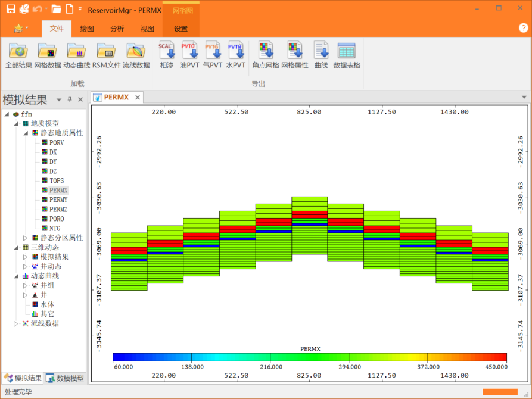Export SCAL relative permeability 相渗

click(167, 55)
